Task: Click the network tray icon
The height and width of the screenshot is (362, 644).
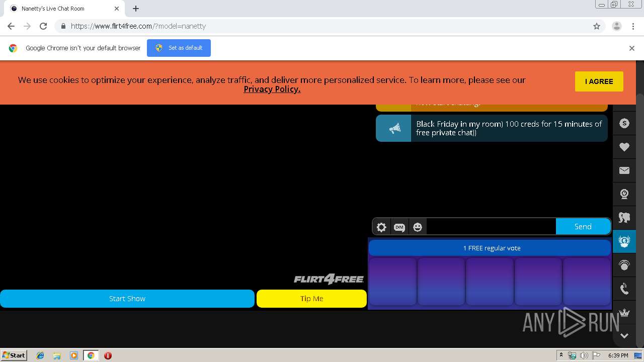Action: [x=572, y=355]
